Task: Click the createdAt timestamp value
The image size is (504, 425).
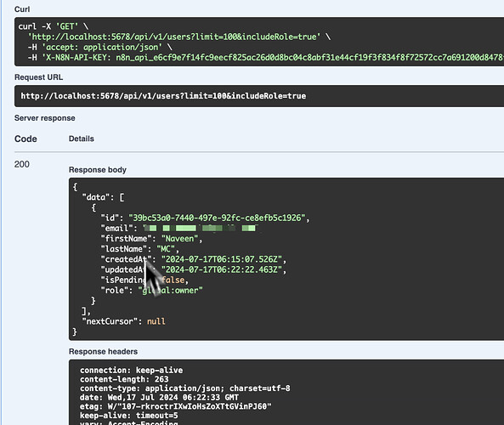Action: click(x=222, y=259)
